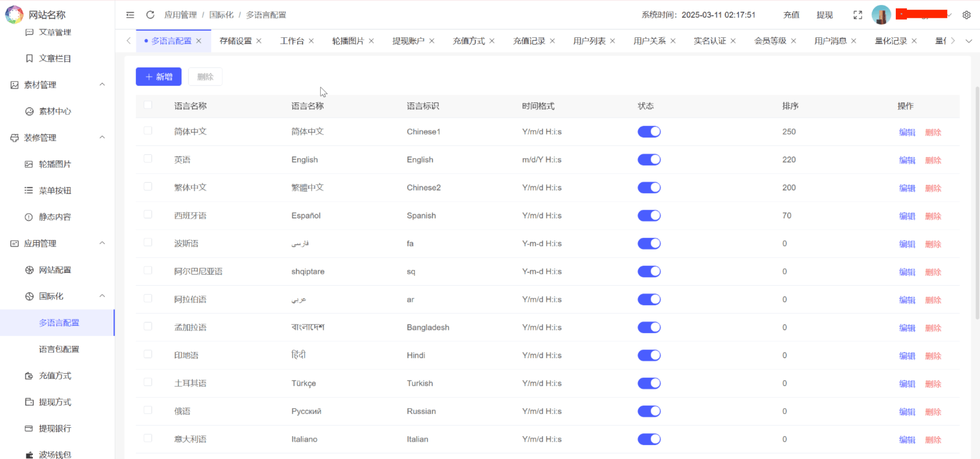Disable the Spanish language status switch
Screen dimensions: 980x459
[x=649, y=216]
